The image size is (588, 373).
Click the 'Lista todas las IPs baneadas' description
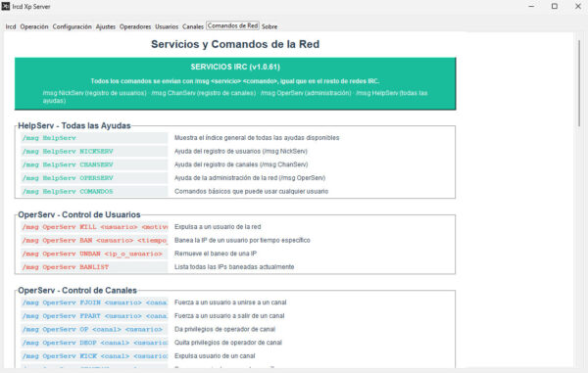pyautogui.click(x=234, y=267)
